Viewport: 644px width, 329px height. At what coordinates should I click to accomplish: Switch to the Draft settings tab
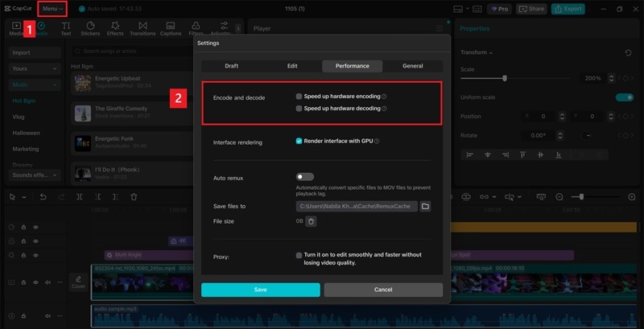[x=232, y=66]
